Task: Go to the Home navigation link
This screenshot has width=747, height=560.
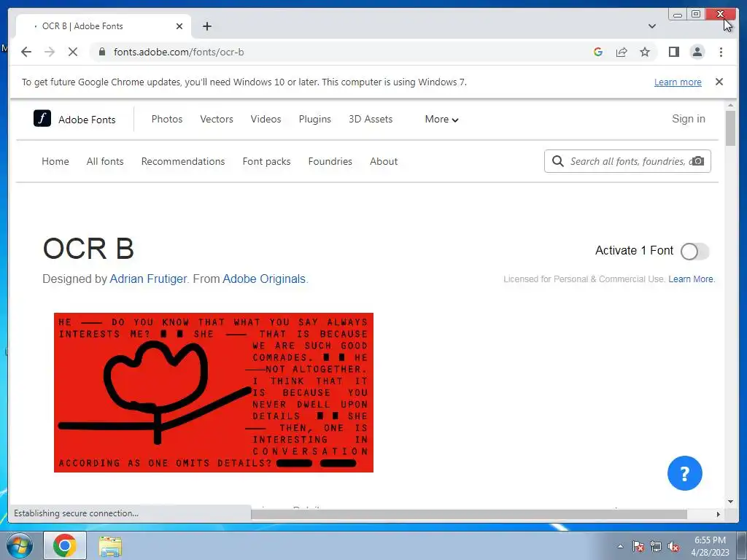Action: 55,161
